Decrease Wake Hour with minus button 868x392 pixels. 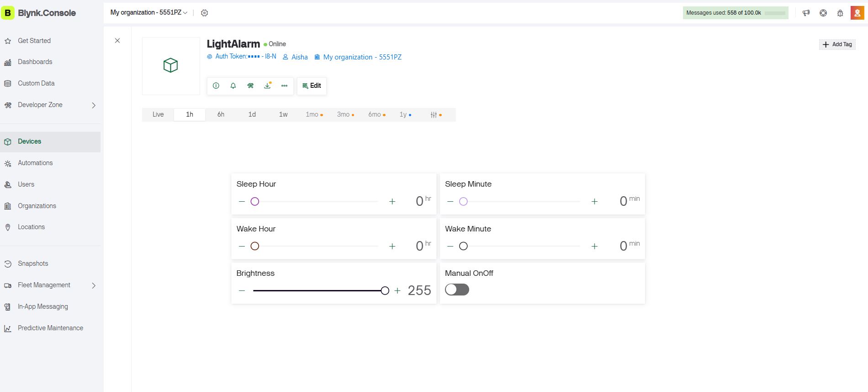242,246
